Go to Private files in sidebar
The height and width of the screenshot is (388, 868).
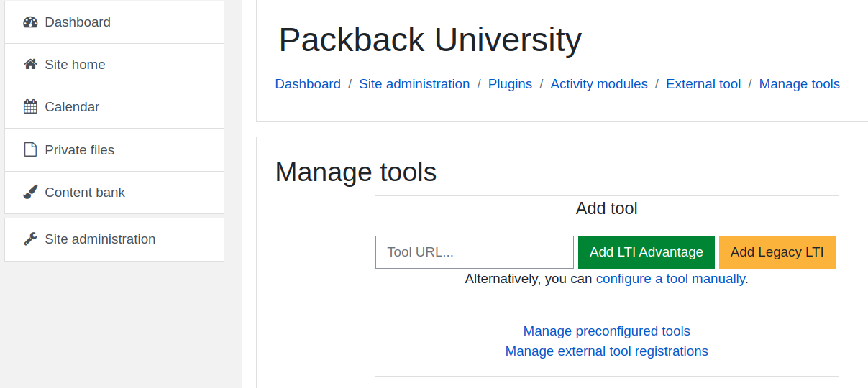point(114,149)
